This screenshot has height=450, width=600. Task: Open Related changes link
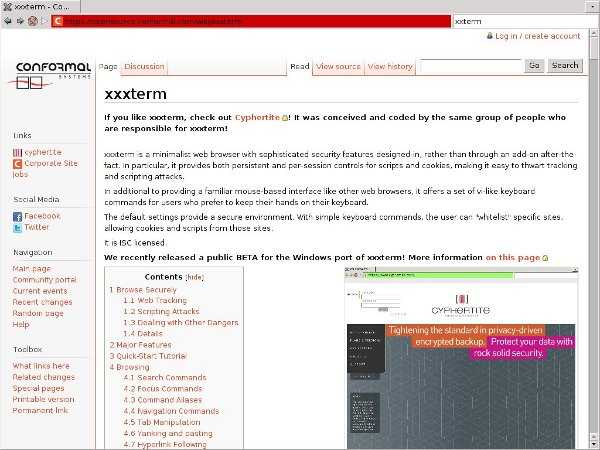(44, 377)
